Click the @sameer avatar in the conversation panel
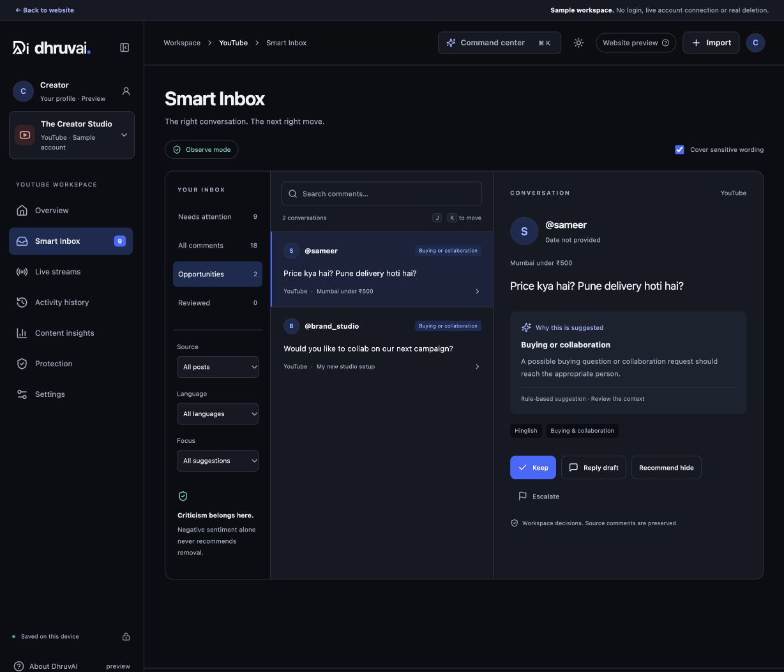The image size is (784, 672). point(524,231)
